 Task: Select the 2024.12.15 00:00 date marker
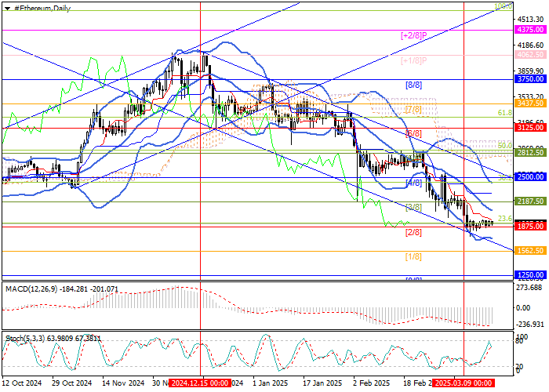(x=199, y=384)
